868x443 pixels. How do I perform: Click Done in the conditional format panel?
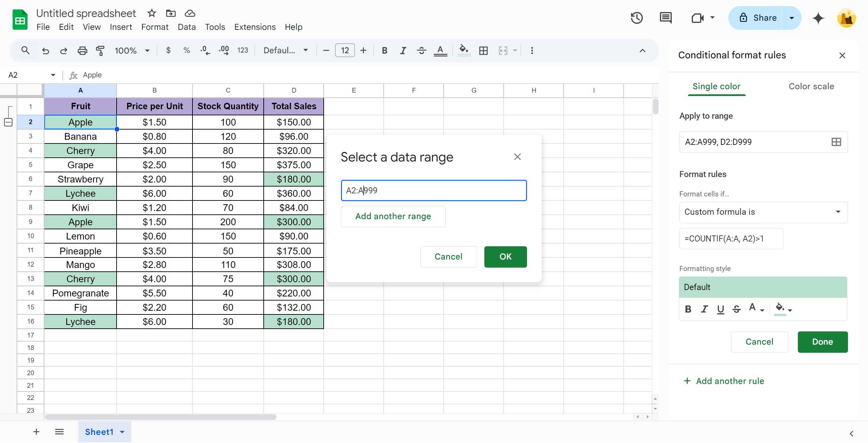[x=823, y=342]
